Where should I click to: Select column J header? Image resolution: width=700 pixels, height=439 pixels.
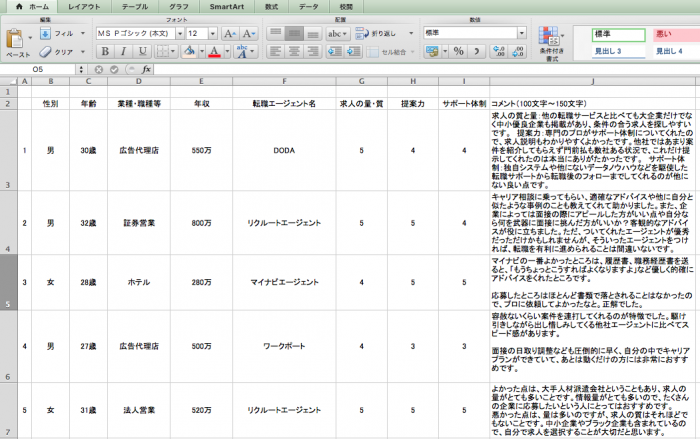592,81
